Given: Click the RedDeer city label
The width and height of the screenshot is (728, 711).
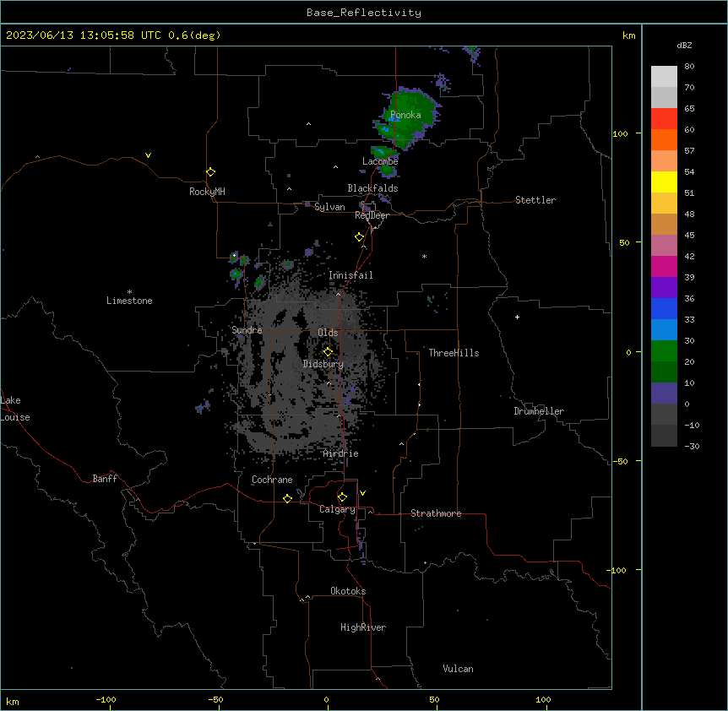Looking at the screenshot, I should (372, 215).
